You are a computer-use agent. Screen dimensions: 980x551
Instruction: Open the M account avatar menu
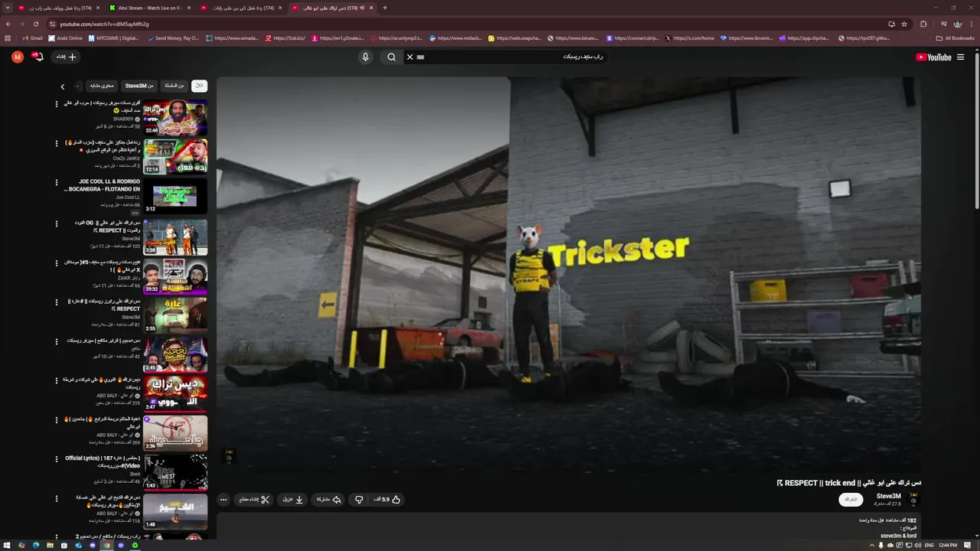18,57
